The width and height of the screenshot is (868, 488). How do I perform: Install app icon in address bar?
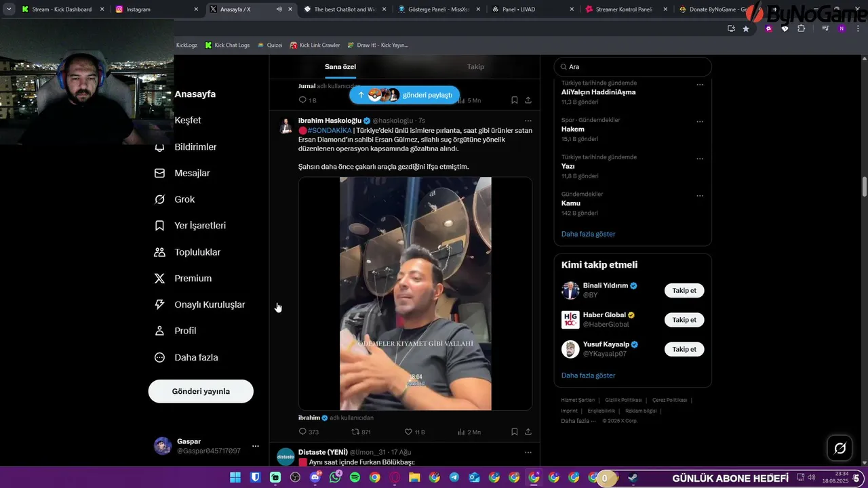click(x=731, y=28)
